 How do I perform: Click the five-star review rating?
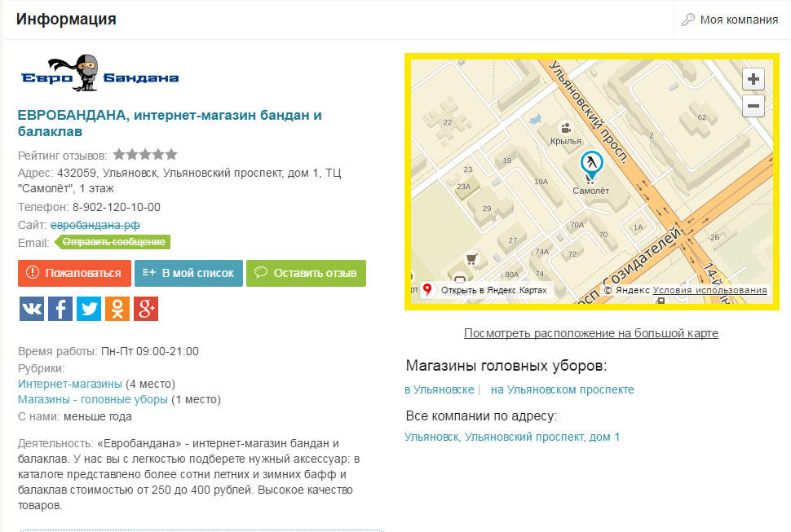click(x=145, y=154)
